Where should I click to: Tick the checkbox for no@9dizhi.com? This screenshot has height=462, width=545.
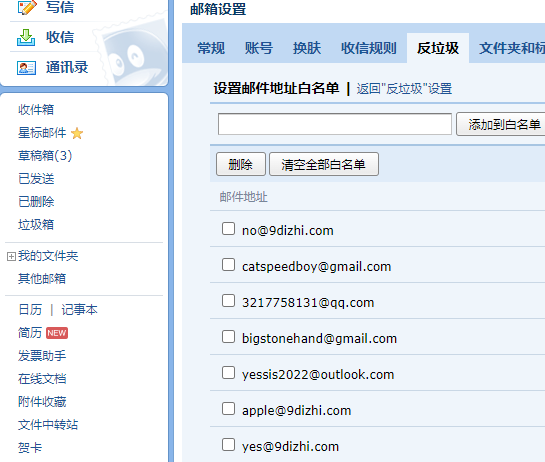pos(228,229)
